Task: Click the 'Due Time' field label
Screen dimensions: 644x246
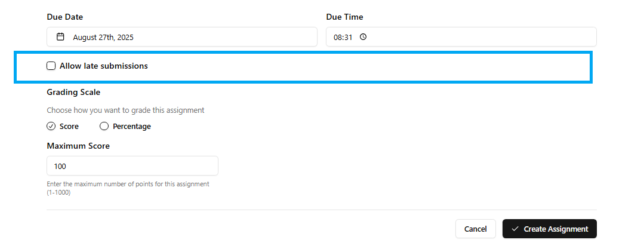Action: tap(344, 17)
